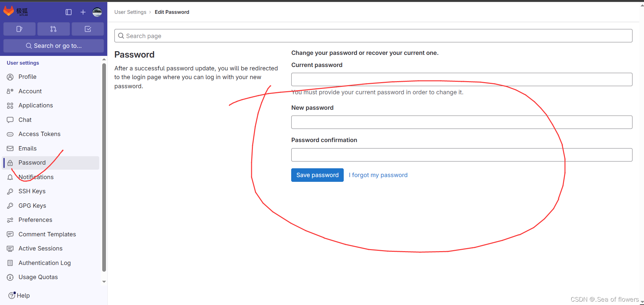Open the GitLab fox logo homepage

[x=9, y=11]
